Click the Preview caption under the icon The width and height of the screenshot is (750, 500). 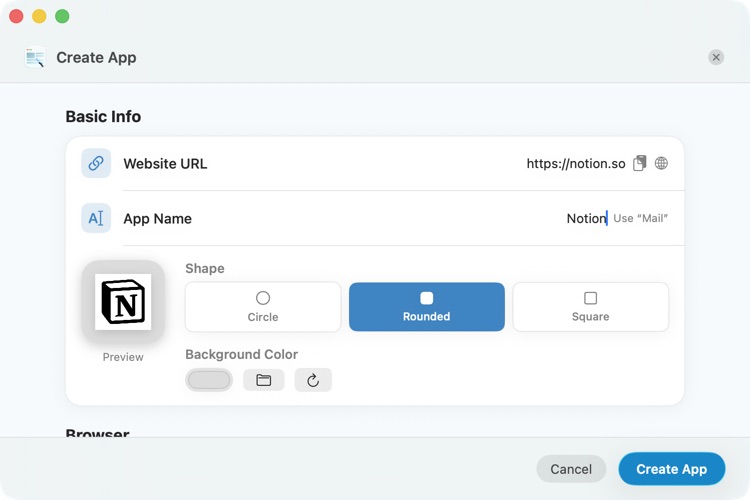(x=123, y=357)
